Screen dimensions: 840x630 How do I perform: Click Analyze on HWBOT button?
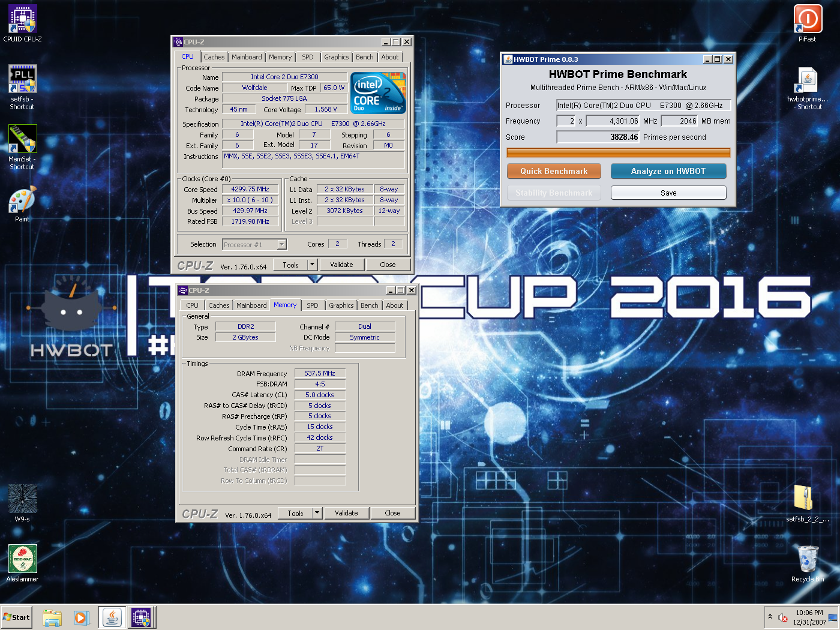668,171
